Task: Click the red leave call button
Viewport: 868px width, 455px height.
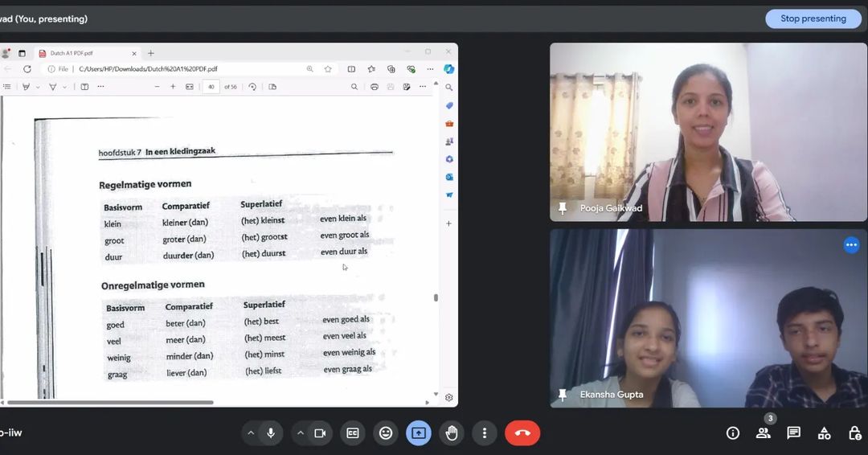Action: [x=522, y=432]
